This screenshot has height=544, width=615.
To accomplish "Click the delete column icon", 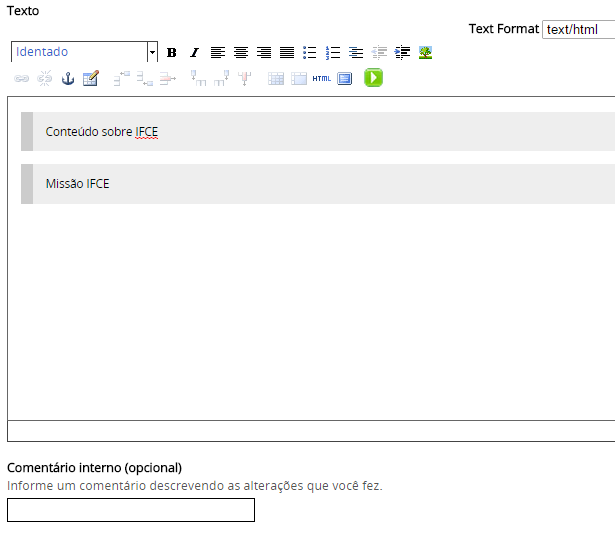I will (245, 78).
